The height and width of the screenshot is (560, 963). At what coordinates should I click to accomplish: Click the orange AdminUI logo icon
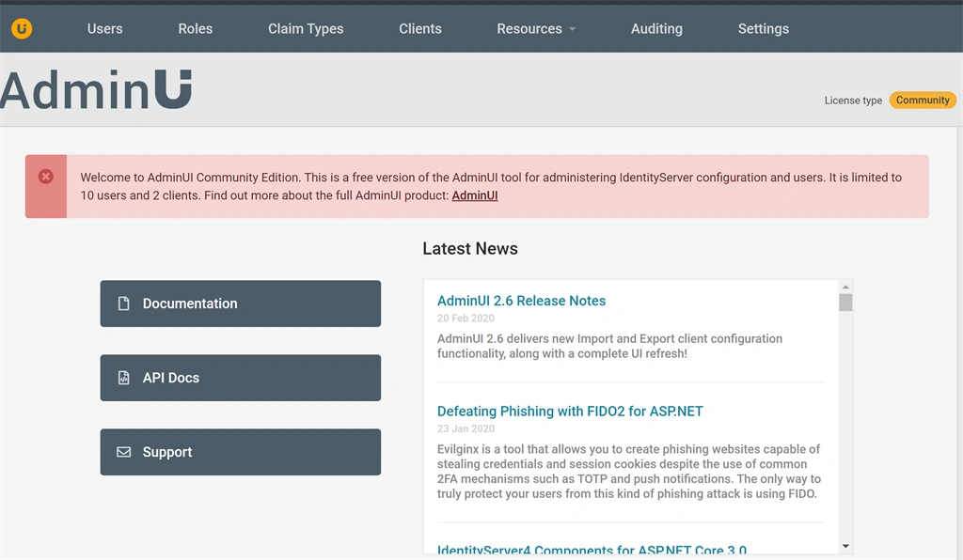[22, 28]
